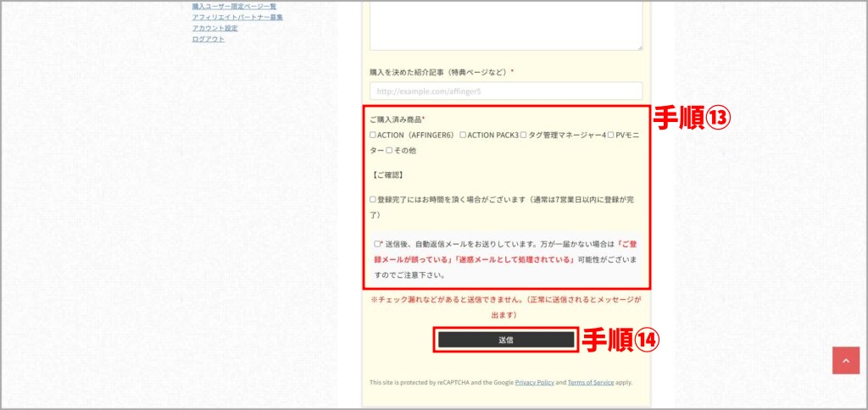Click the red scroll-to-top arrow button
Viewport: 868px width, 410px height.
pos(845,360)
